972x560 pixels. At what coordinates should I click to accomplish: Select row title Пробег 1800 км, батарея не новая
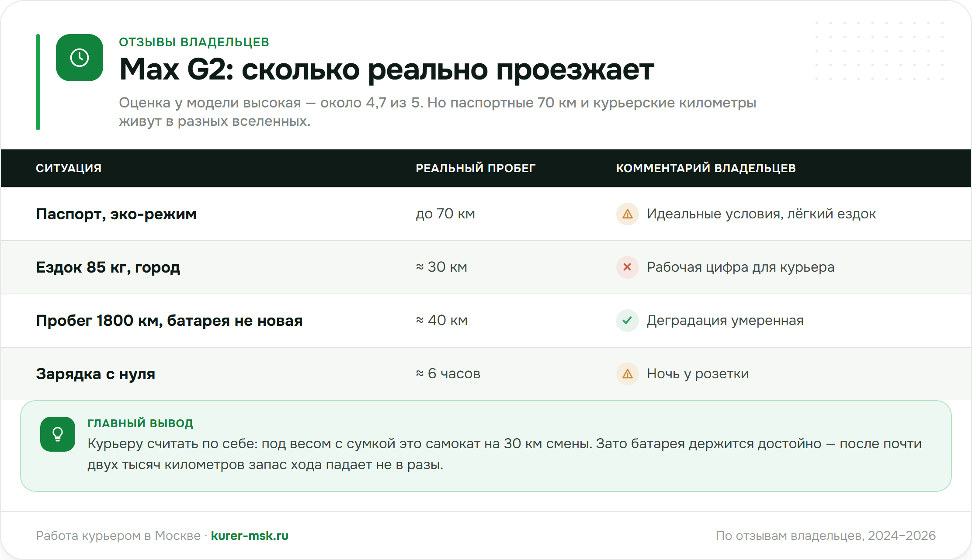(169, 321)
